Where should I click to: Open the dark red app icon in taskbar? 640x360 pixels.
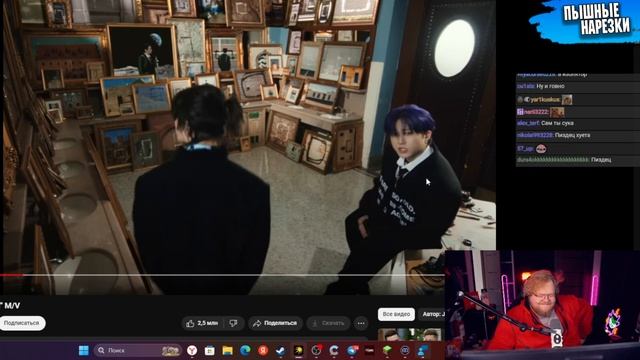click(370, 350)
